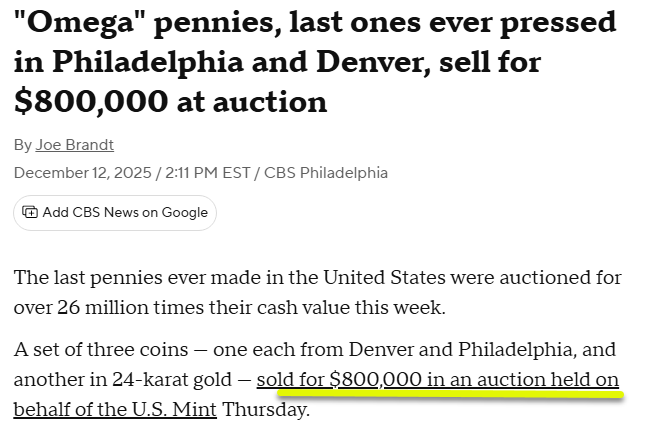Click the yellow highlight stroke under the link
The height and width of the screenshot is (429, 669).
(451, 394)
